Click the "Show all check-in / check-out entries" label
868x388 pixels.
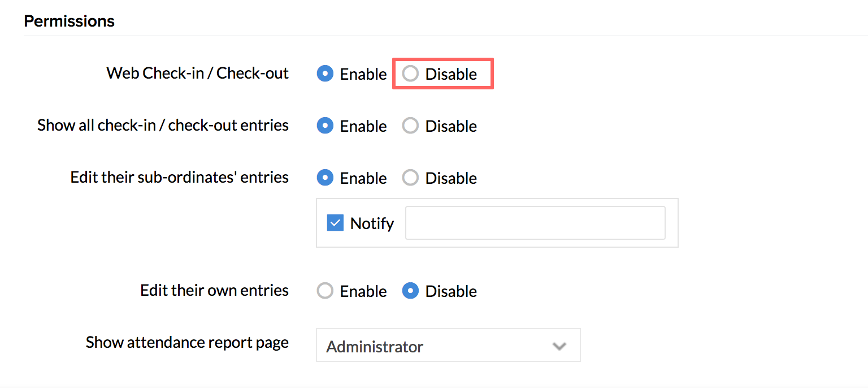coord(163,126)
